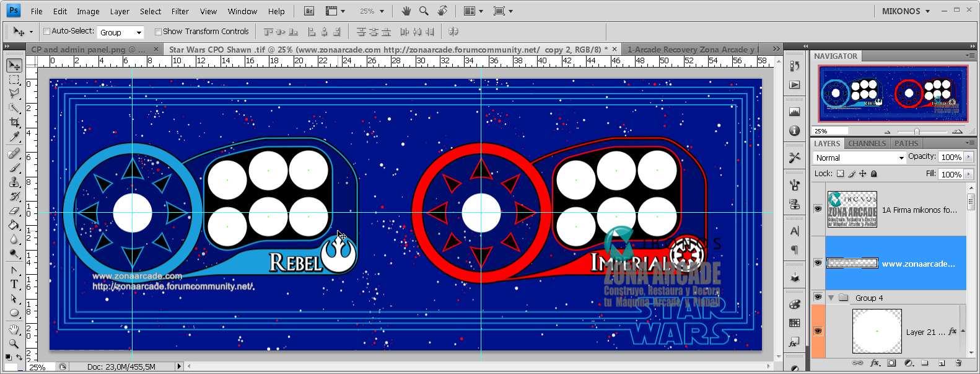Open the Opacity slider arrow

tap(969, 157)
